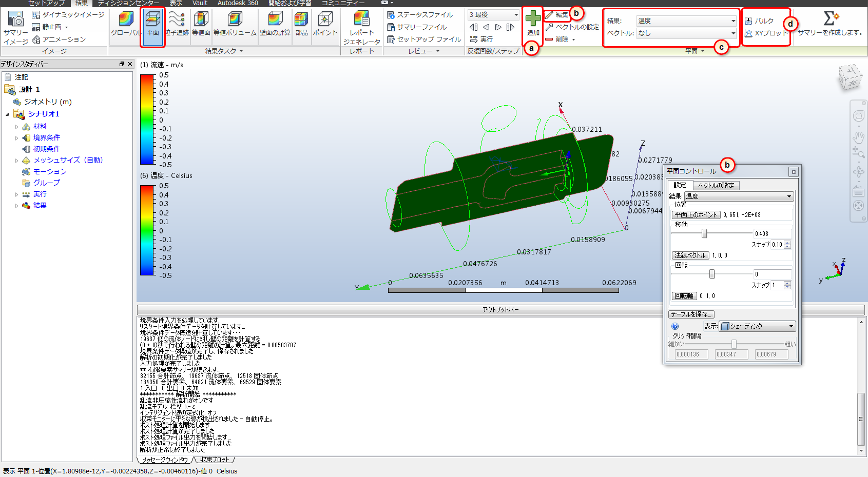Open ダイナミックイメージ tool
This screenshot has width=868, height=477.
pos(68,15)
